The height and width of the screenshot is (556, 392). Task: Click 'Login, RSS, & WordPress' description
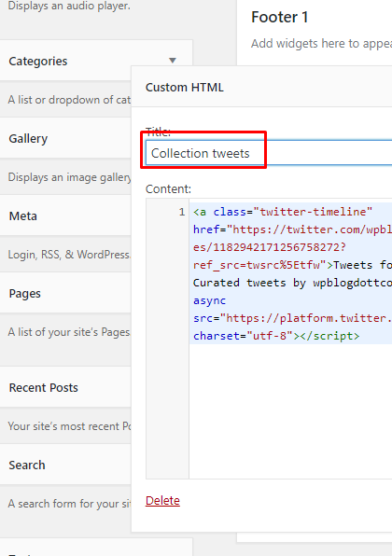pyautogui.click(x=69, y=255)
